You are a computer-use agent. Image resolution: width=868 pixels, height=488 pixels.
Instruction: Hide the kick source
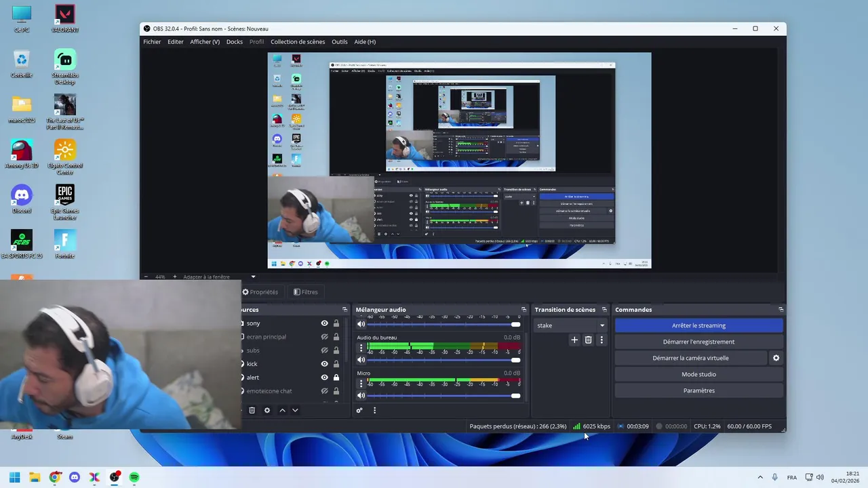[324, 364]
